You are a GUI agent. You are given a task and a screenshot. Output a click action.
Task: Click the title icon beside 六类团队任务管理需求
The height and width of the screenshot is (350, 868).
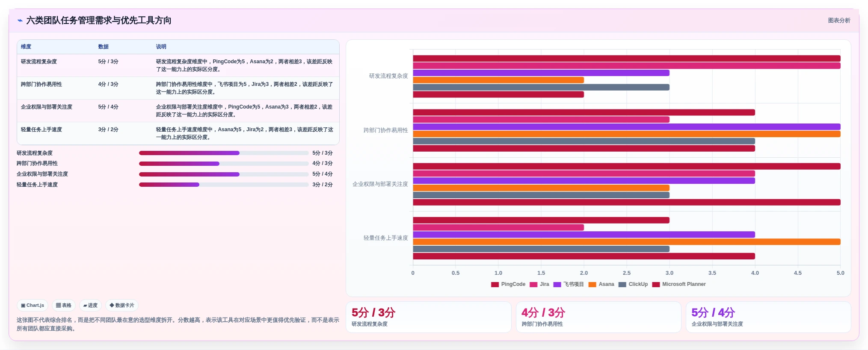click(x=20, y=21)
